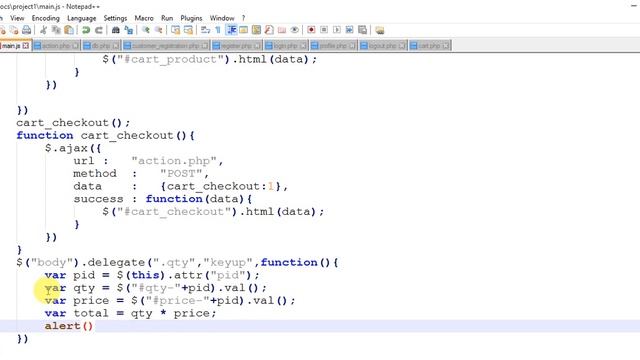Screen dimensions: 640x360
Task: Click the "function cart_checkout(){" line
Action: [105, 136]
